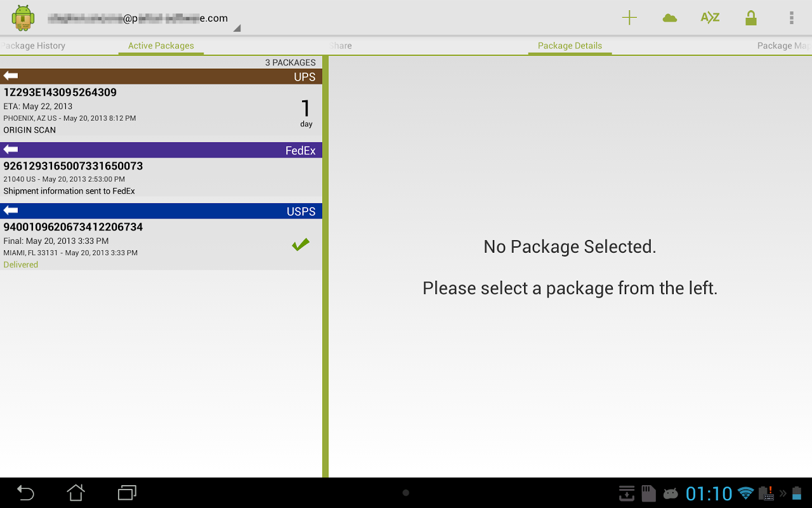Screen dimensions: 812x508
Task: Tap the FedEx carrier header label
Action: [301, 150]
